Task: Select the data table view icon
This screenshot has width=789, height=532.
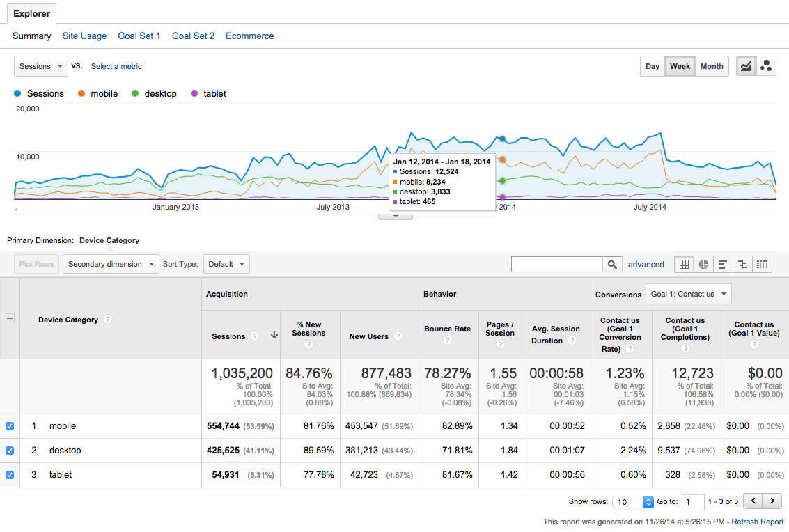Action: (684, 264)
